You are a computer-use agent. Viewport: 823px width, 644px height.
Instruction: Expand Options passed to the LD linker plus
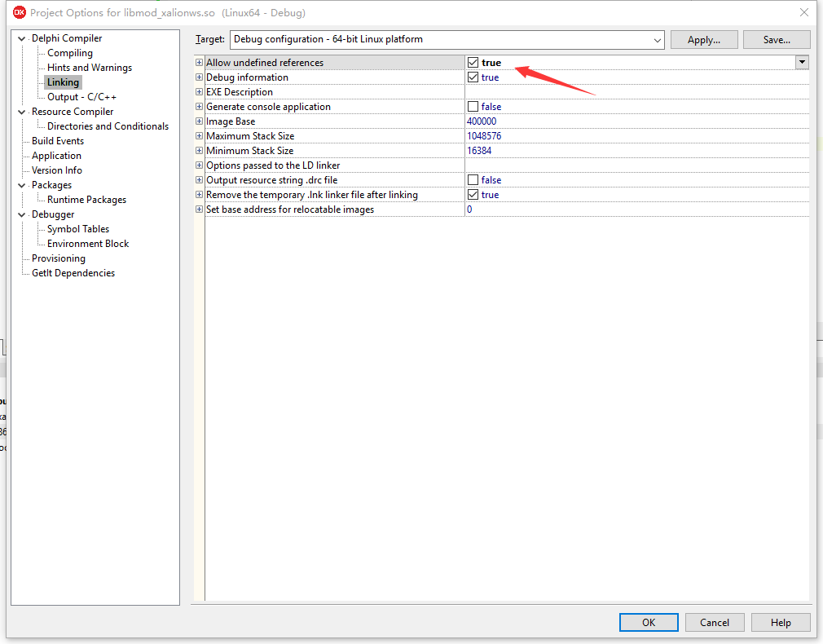click(199, 165)
